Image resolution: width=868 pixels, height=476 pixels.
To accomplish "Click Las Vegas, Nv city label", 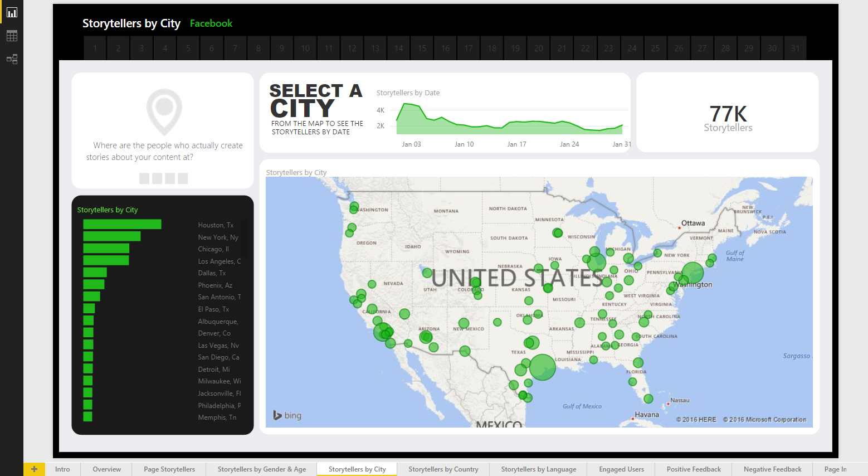I will [x=218, y=346].
